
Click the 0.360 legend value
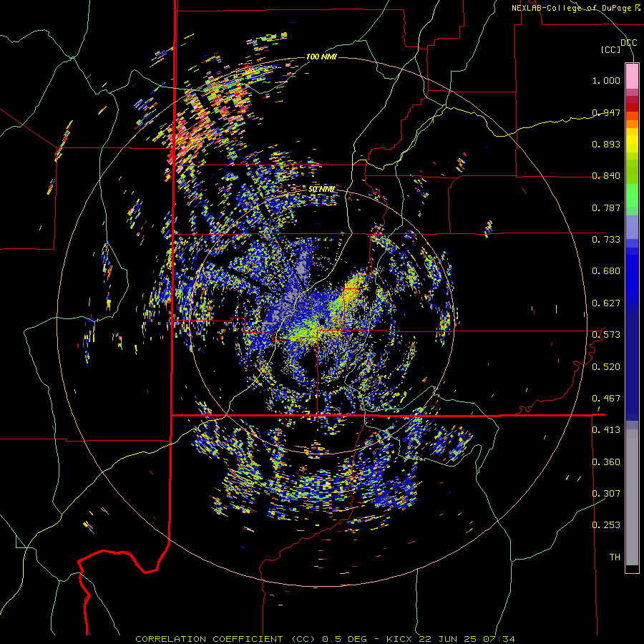pos(606,462)
